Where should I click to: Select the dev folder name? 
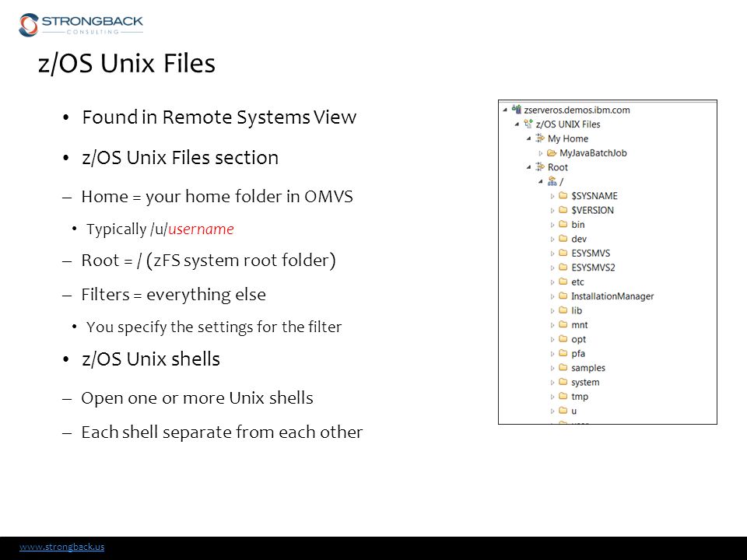pos(579,239)
